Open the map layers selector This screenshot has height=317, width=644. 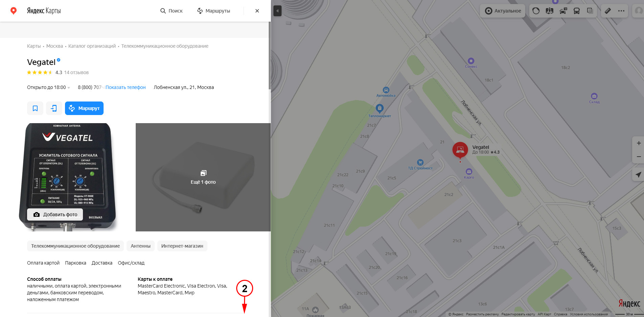590,11
